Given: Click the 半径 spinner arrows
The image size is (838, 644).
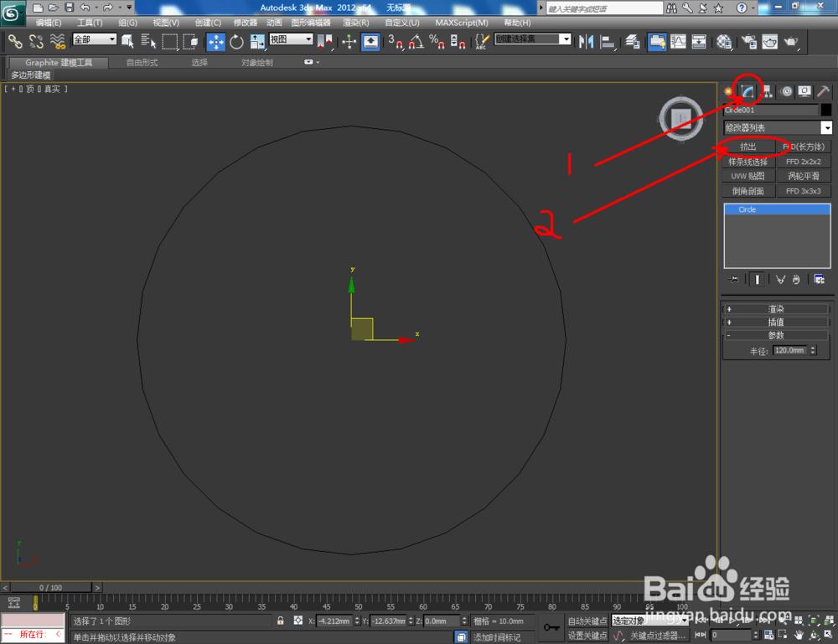Looking at the screenshot, I should click(x=813, y=350).
